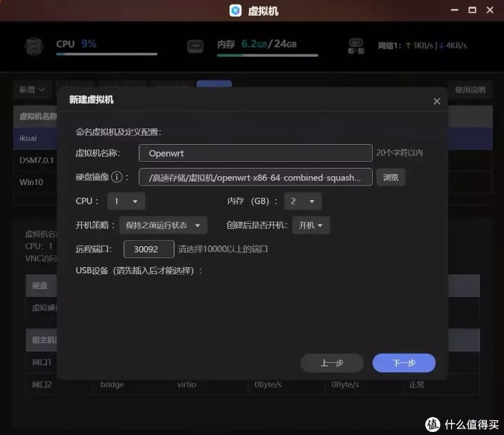Maximize the 虚拟机 window
Viewport: 504px width, 435px height.
pyautogui.click(x=472, y=10)
